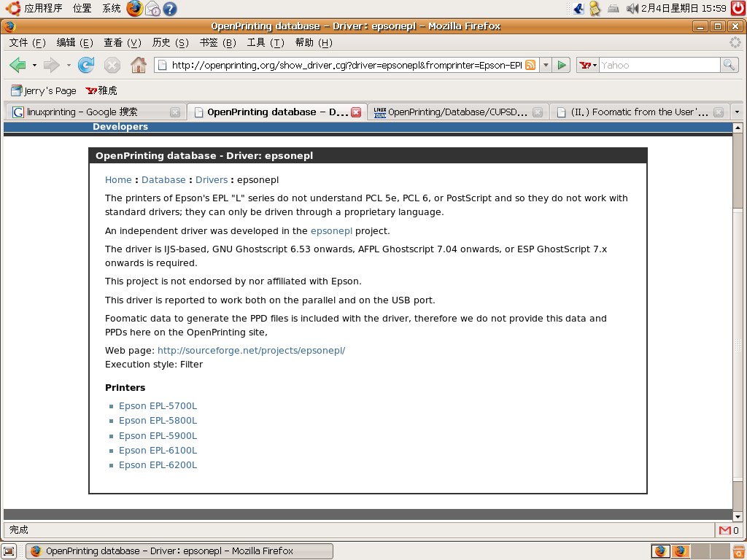Image resolution: width=747 pixels, height=560 pixels.
Task: Close the OpenPrinting database tab
Action: [356, 112]
